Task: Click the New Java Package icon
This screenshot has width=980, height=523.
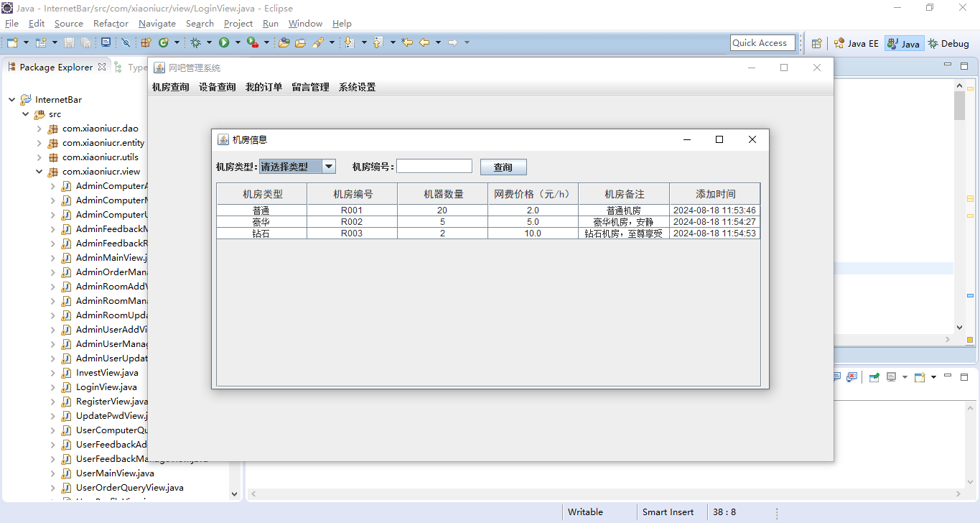Action: coord(145,43)
